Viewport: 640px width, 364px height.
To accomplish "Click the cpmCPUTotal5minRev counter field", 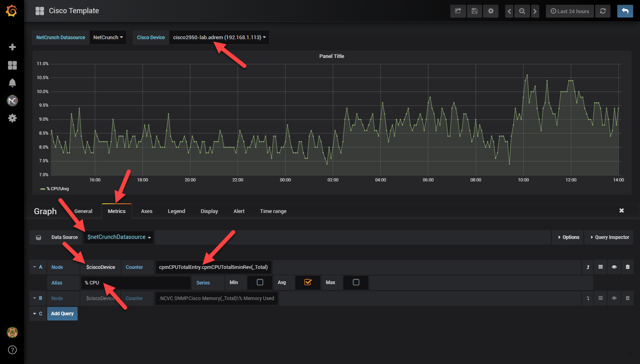I will [x=214, y=267].
